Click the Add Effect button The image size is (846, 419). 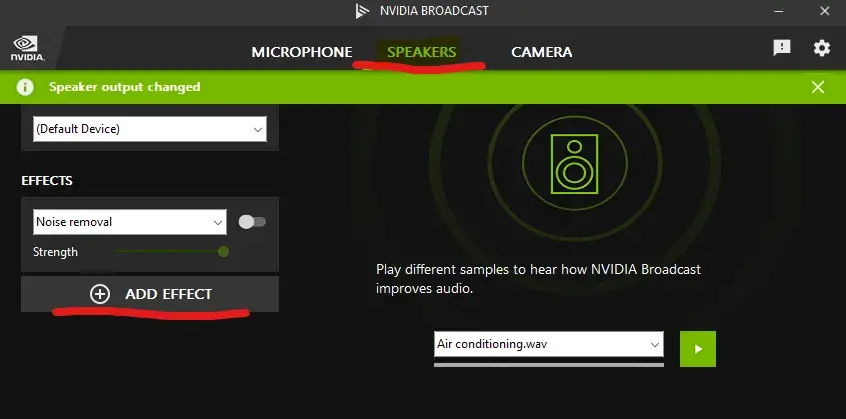click(150, 294)
